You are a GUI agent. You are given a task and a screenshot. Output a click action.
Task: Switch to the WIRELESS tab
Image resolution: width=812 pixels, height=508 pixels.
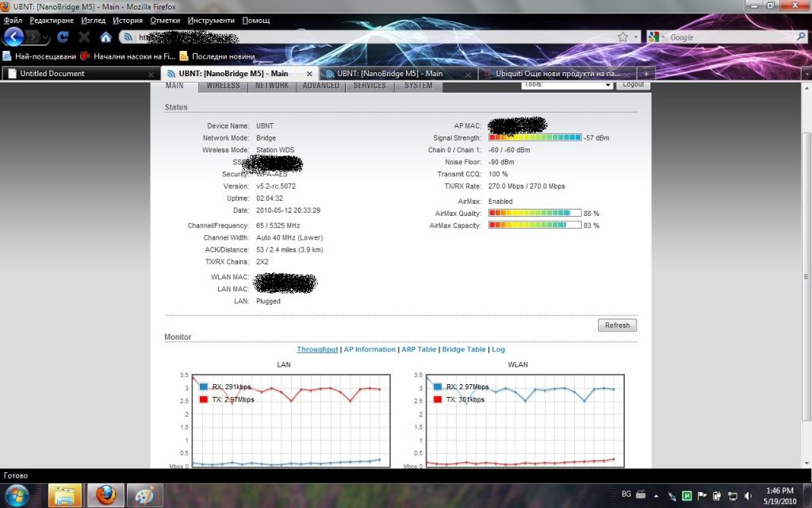pos(223,86)
